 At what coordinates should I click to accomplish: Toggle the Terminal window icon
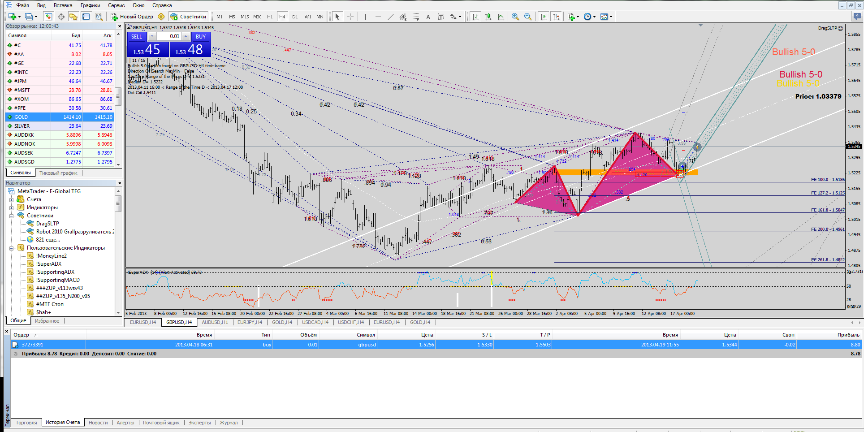(86, 17)
